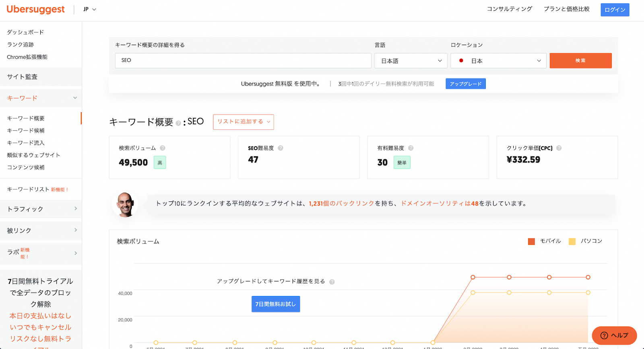Click CPC value ¥332.59
Screen dimensions: 644x349
pos(523,160)
